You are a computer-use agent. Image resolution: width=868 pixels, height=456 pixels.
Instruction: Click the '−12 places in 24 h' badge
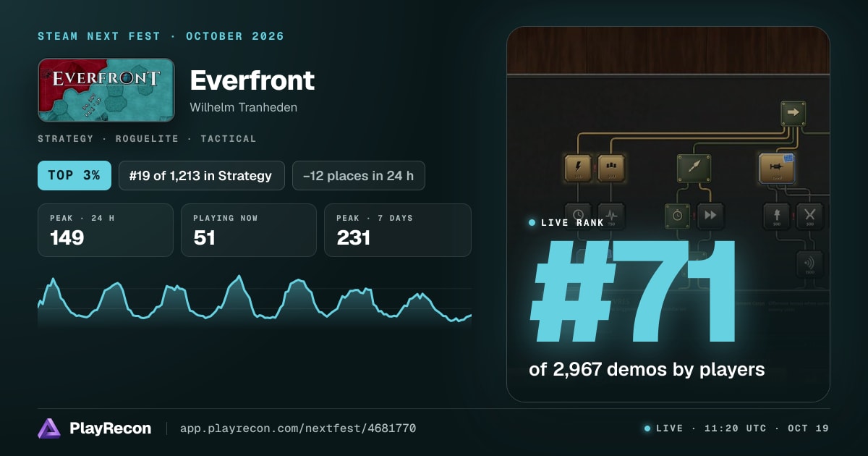click(x=359, y=175)
